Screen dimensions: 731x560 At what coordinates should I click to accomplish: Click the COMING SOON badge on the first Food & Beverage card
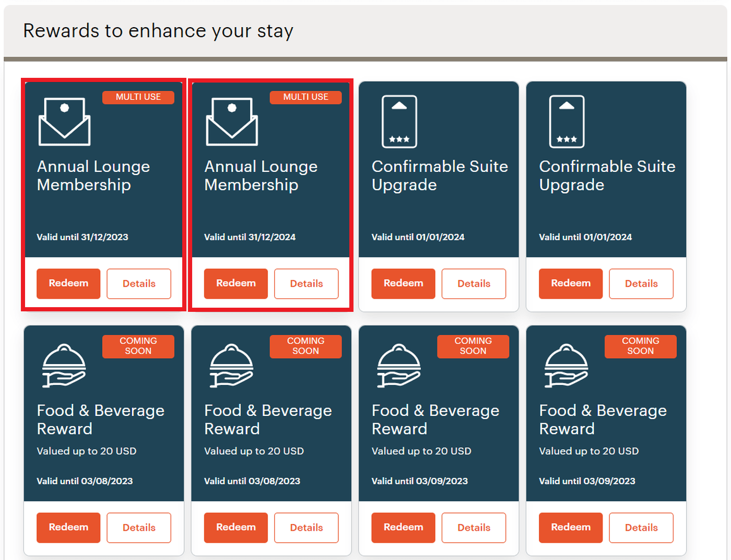tap(138, 346)
